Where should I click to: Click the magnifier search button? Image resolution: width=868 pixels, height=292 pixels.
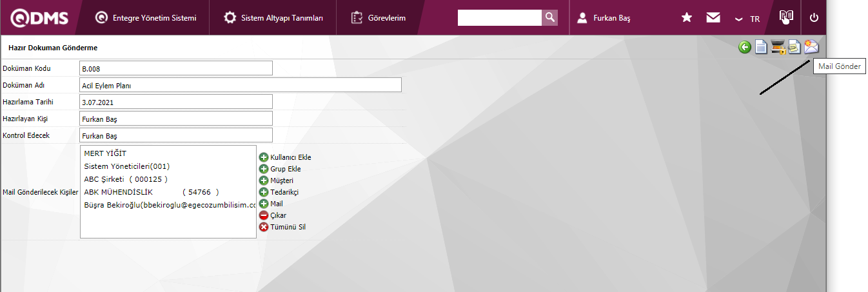(549, 17)
